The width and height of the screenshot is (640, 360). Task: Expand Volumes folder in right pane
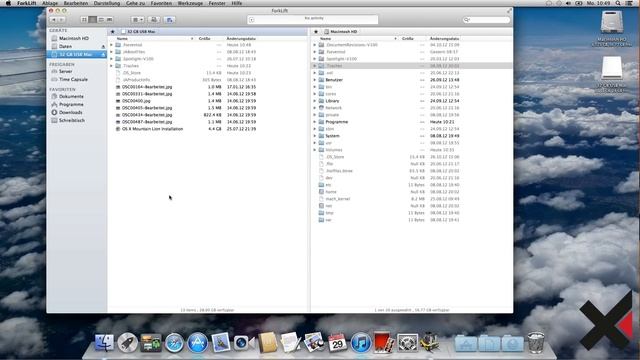(x=314, y=150)
